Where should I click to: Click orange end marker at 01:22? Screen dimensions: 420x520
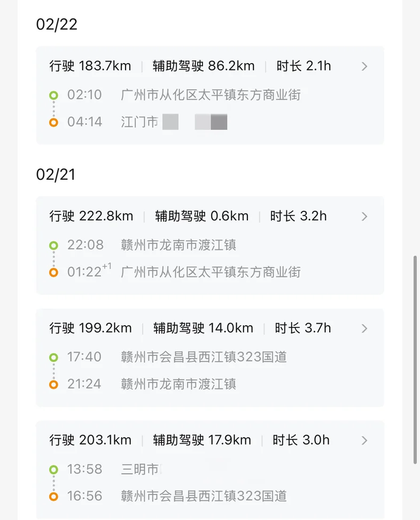tap(53, 272)
